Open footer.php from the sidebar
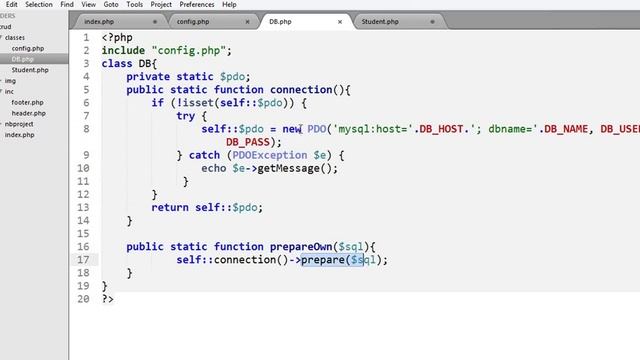The width and height of the screenshot is (640, 360). tap(27, 102)
